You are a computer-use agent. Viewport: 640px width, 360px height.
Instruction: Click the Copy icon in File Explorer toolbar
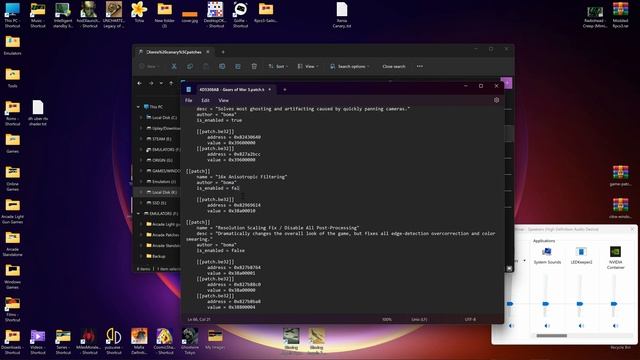190,67
